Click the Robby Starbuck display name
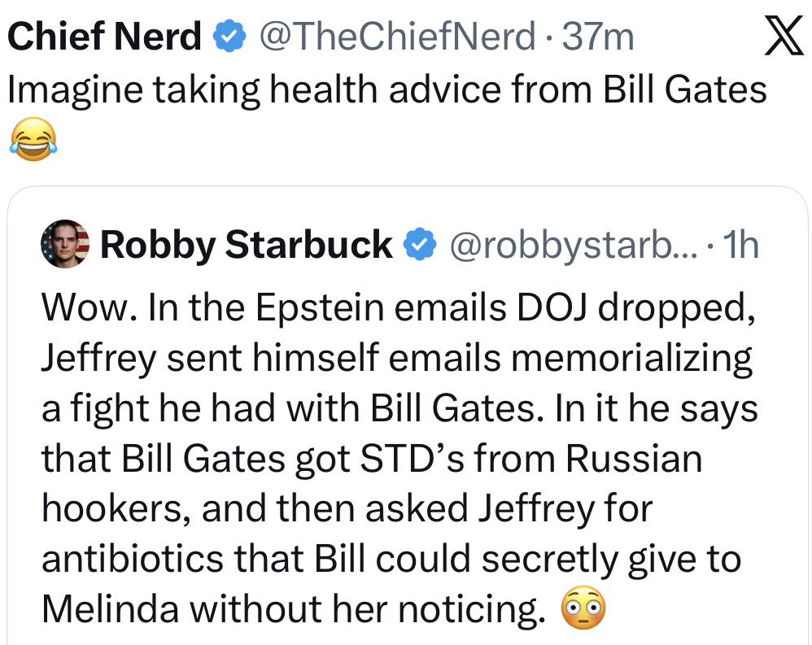Viewport: 812px width, 645px height. 247,244
